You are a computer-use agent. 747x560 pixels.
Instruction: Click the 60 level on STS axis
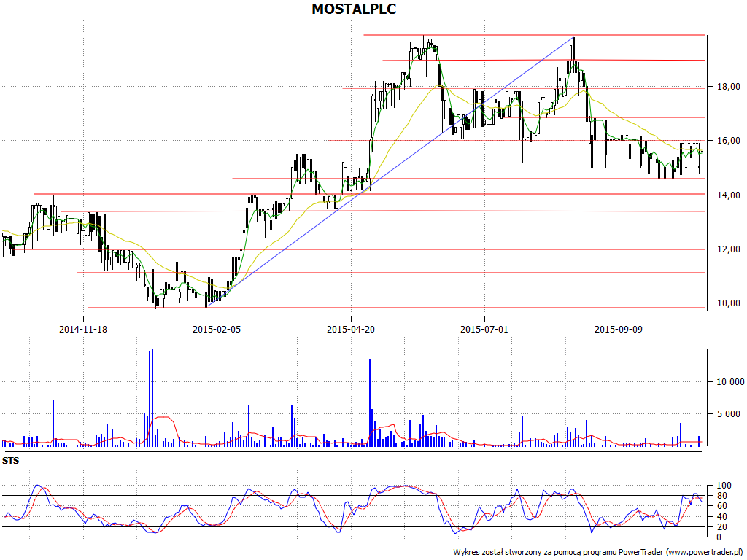click(x=721, y=506)
